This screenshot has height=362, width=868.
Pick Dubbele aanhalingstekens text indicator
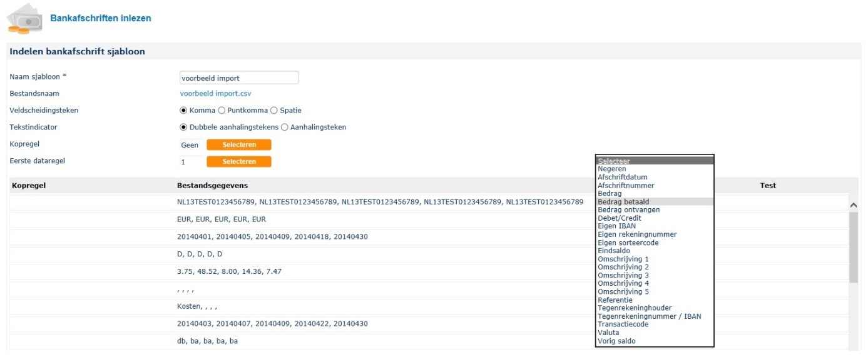pos(183,128)
